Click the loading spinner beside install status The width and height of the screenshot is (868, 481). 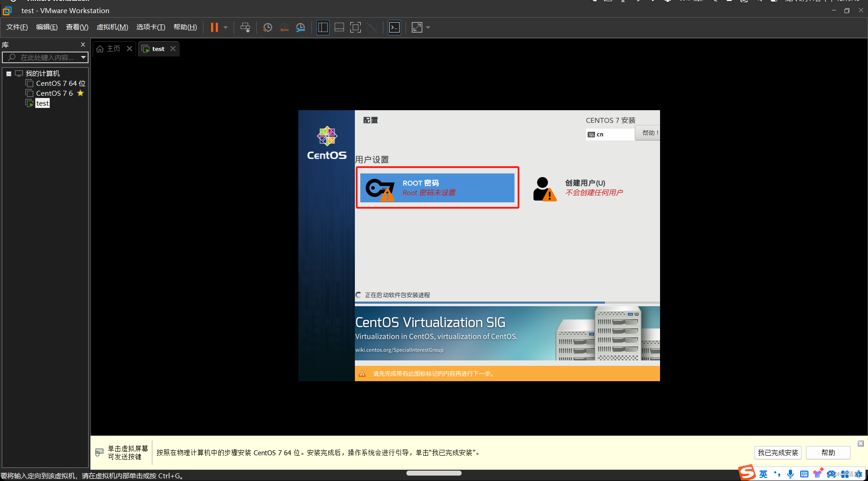pos(358,295)
